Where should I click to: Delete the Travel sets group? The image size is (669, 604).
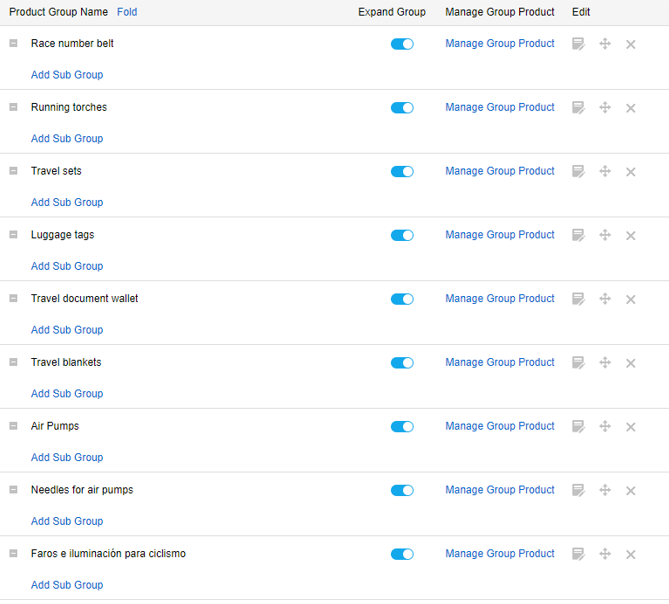pos(630,172)
